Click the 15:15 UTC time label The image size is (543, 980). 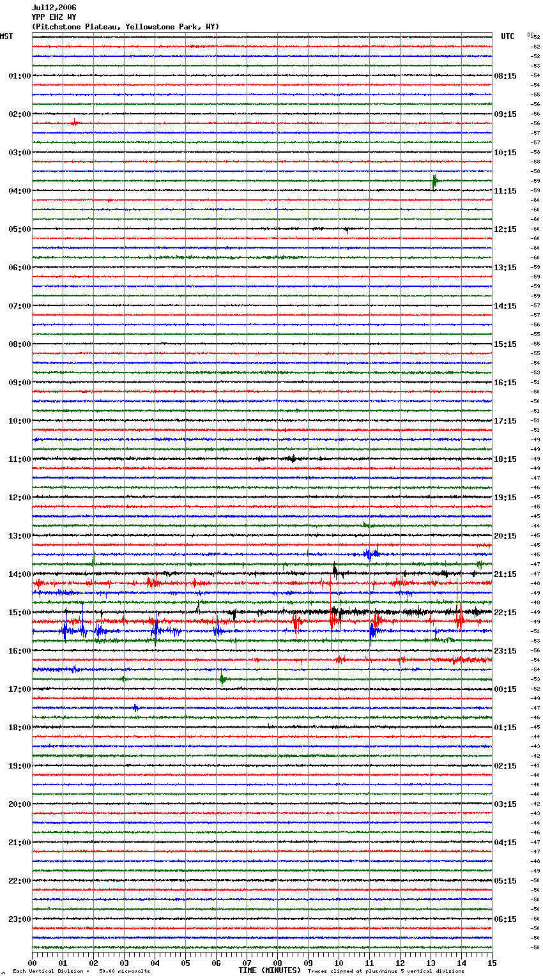pos(505,344)
